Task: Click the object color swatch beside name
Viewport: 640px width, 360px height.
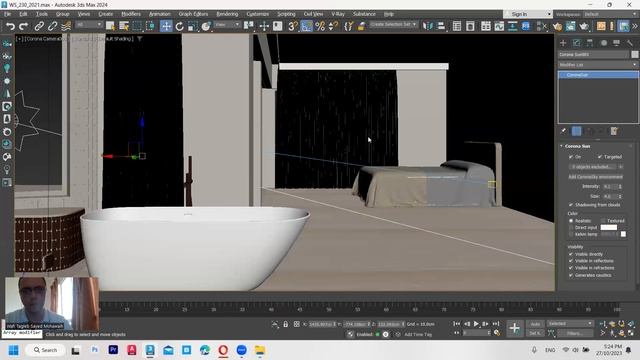Action: 635,54
